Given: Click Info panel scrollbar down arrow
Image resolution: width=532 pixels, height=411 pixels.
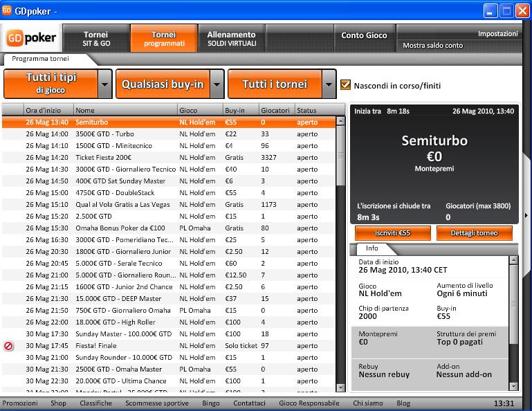Looking at the screenshot, I should [x=514, y=386].
